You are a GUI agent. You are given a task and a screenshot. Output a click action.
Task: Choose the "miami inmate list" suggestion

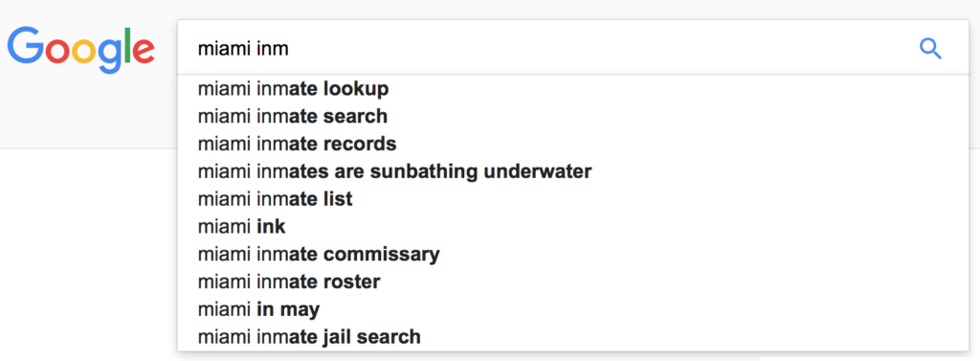click(573, 199)
